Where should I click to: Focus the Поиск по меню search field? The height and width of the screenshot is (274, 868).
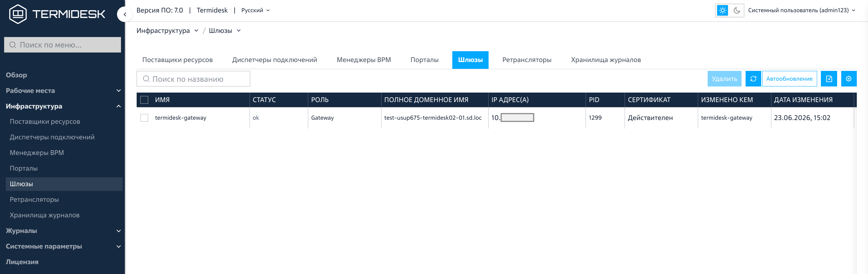62,45
